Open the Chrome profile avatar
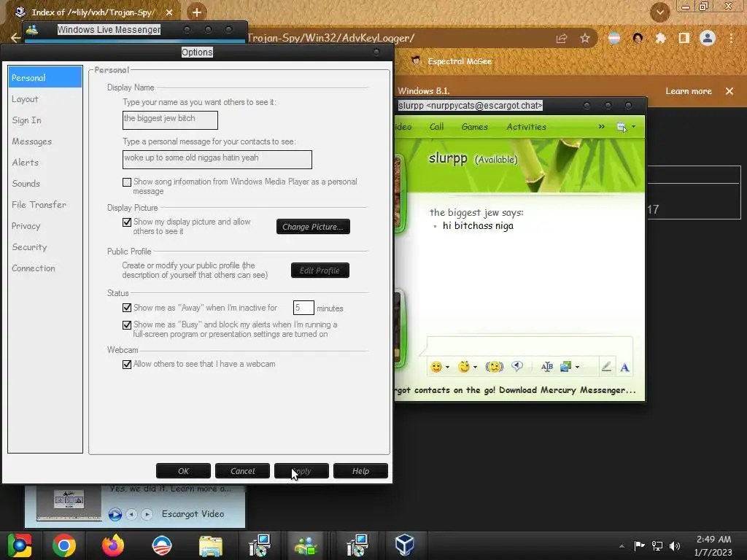The height and width of the screenshot is (560, 747). click(x=708, y=38)
